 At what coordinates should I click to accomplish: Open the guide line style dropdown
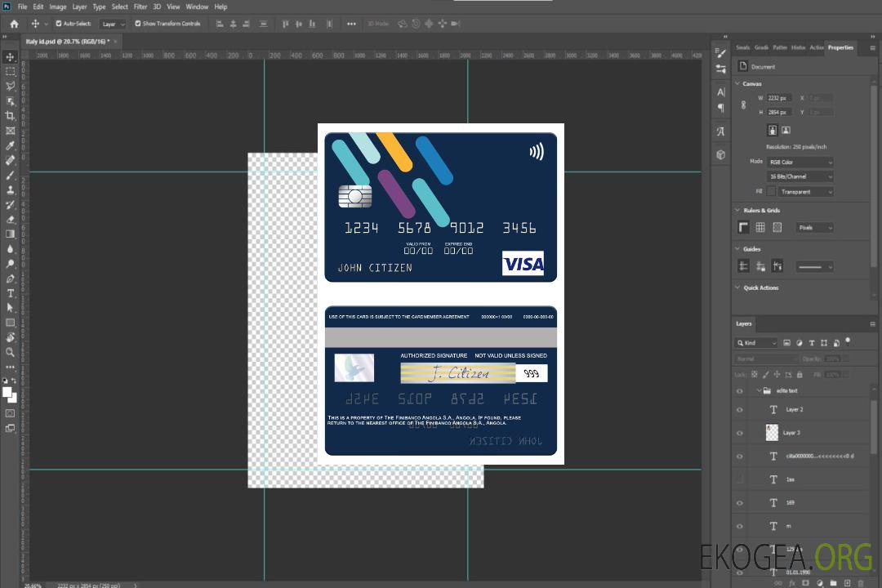[x=814, y=267]
